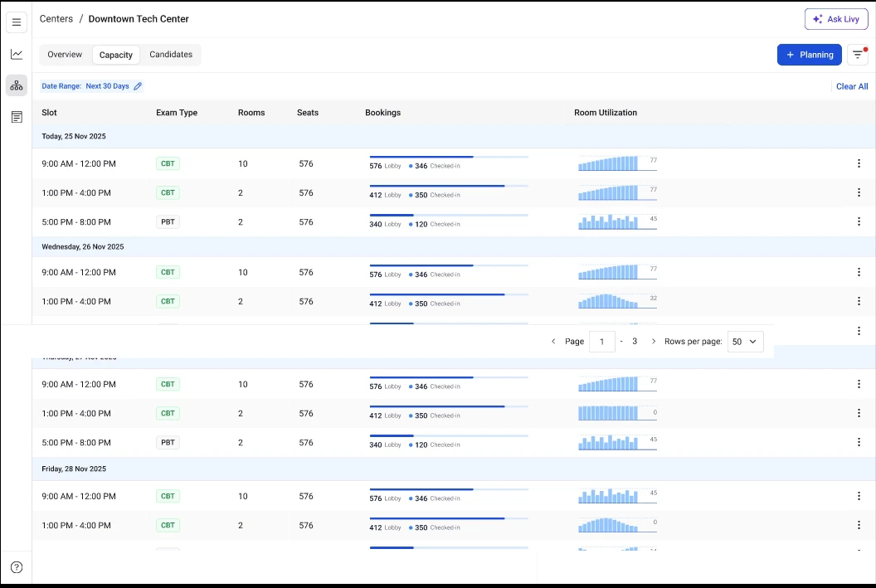
Task: Edit the date range with pencil icon
Action: tap(138, 86)
